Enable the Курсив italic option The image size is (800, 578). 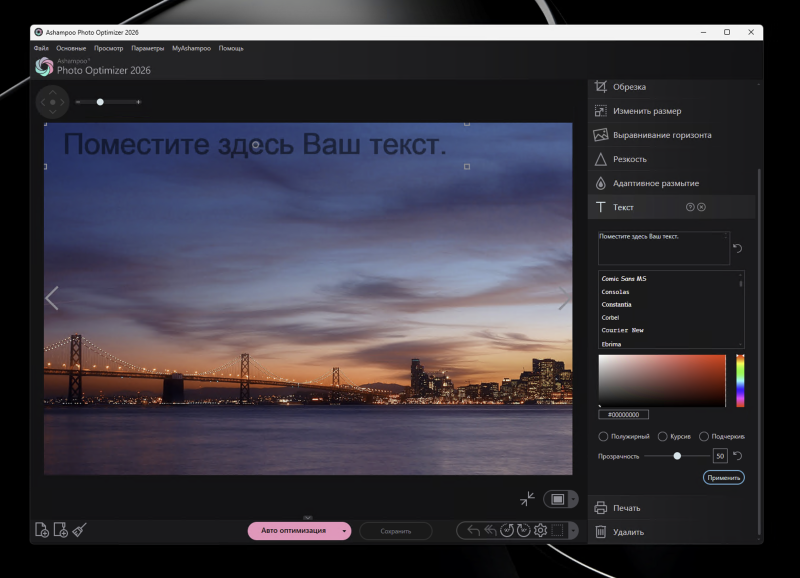(662, 436)
